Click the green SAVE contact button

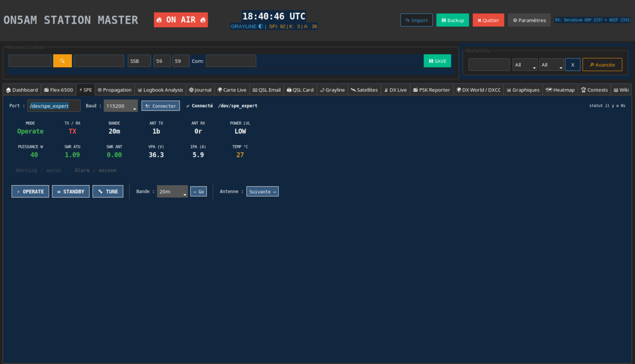(x=437, y=61)
